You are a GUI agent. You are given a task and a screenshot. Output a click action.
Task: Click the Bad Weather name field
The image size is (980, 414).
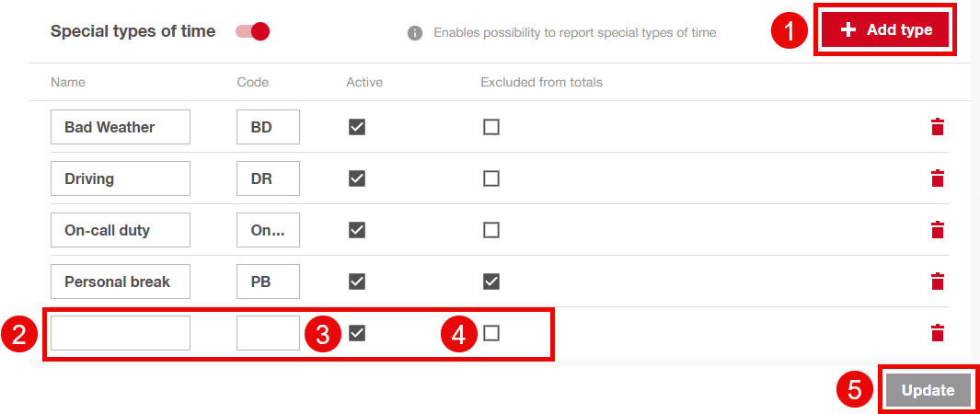[x=121, y=127]
